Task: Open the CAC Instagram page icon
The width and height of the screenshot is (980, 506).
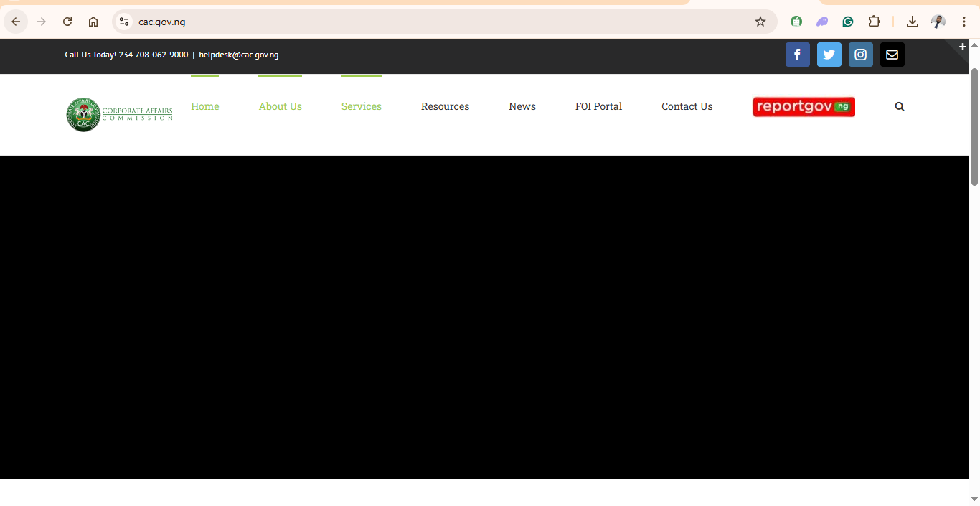Action: click(x=860, y=55)
